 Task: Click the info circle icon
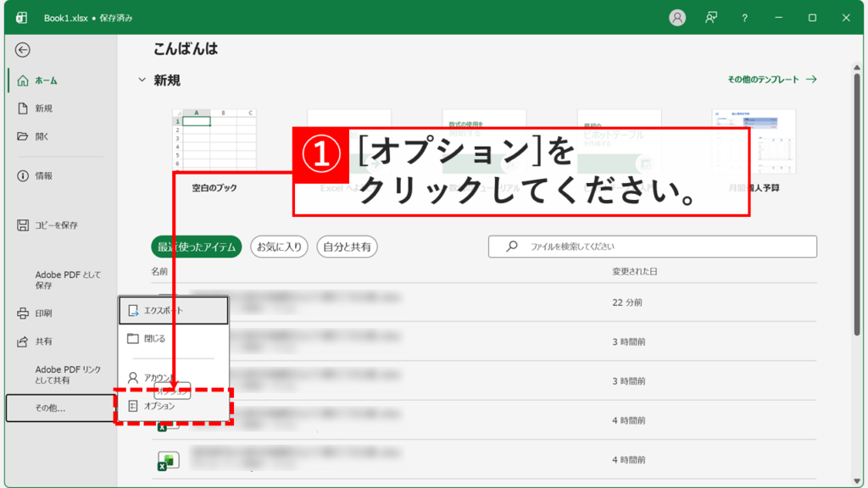click(x=23, y=176)
